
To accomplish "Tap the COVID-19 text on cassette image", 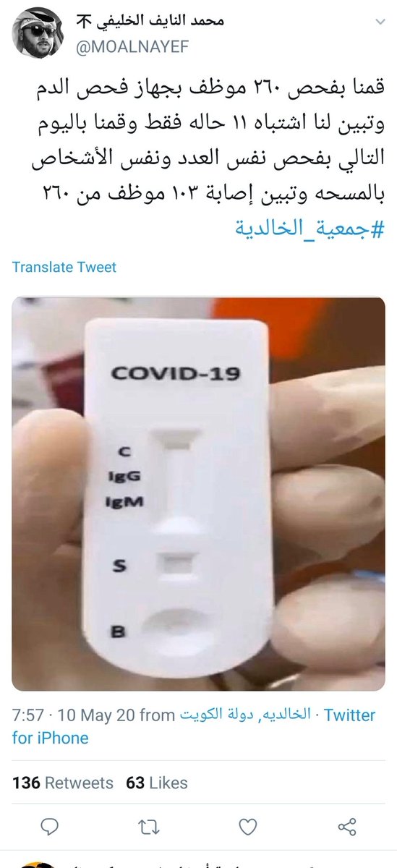I will pos(175,374).
